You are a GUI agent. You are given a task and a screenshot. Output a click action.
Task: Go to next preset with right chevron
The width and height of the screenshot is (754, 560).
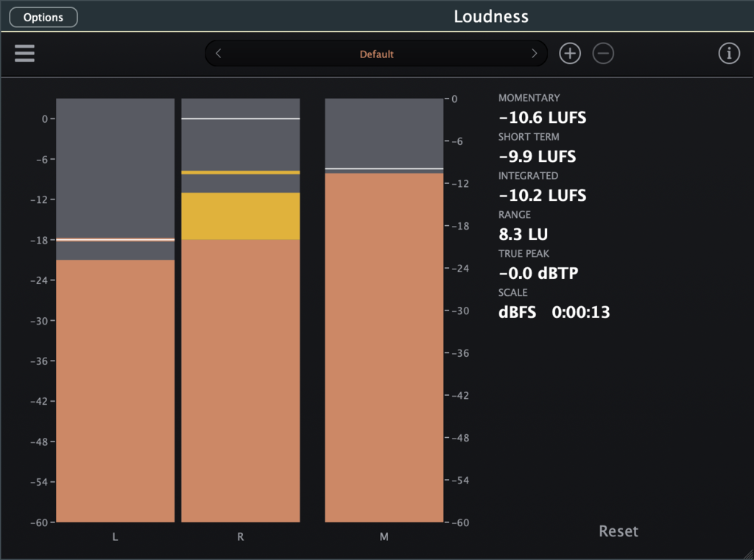534,54
